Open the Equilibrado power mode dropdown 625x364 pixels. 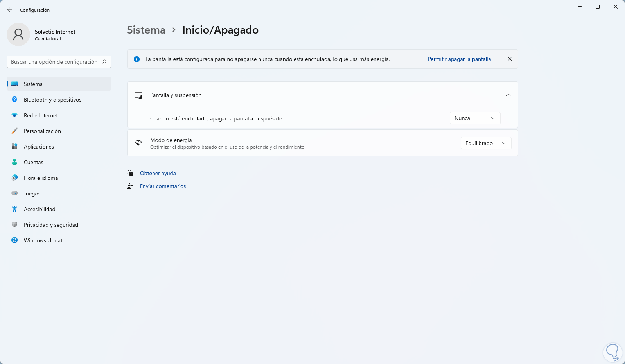pos(486,143)
